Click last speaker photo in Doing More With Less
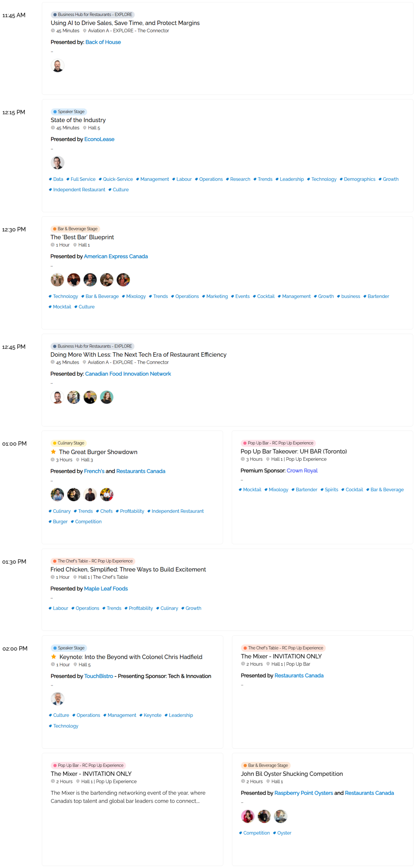The height and width of the screenshot is (868, 419). point(106,397)
